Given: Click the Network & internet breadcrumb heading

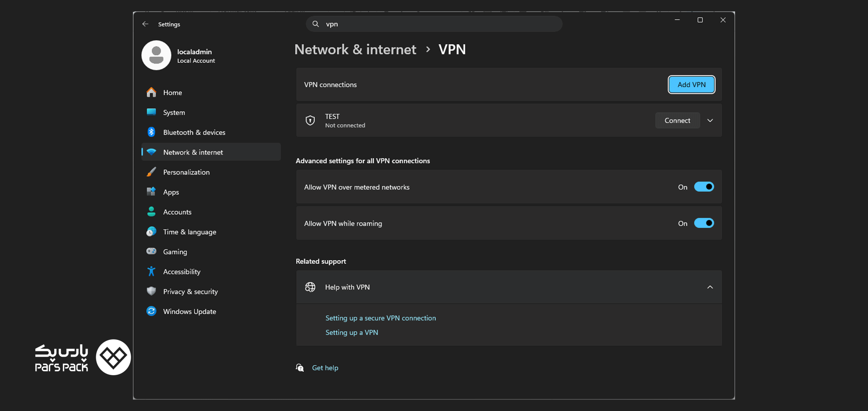Looking at the screenshot, I should [355, 49].
